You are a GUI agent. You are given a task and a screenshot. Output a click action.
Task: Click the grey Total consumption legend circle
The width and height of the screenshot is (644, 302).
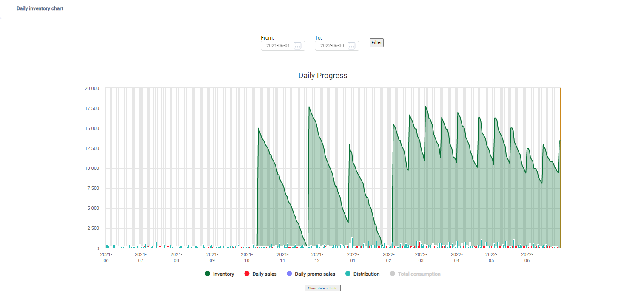click(x=392, y=274)
